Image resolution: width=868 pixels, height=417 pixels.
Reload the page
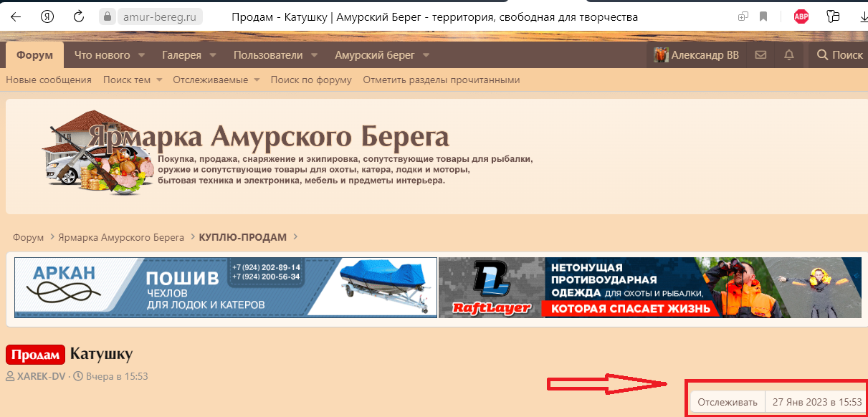pyautogui.click(x=79, y=16)
